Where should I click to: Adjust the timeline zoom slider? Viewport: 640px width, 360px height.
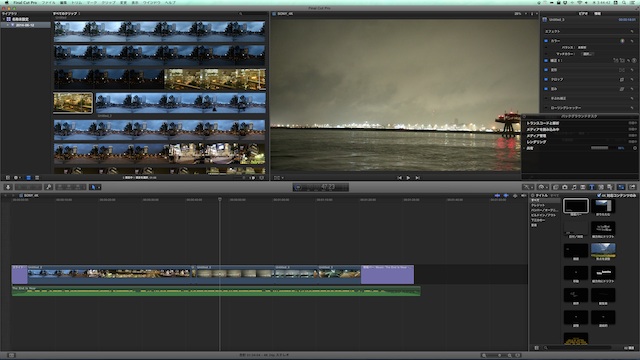(x=499, y=355)
